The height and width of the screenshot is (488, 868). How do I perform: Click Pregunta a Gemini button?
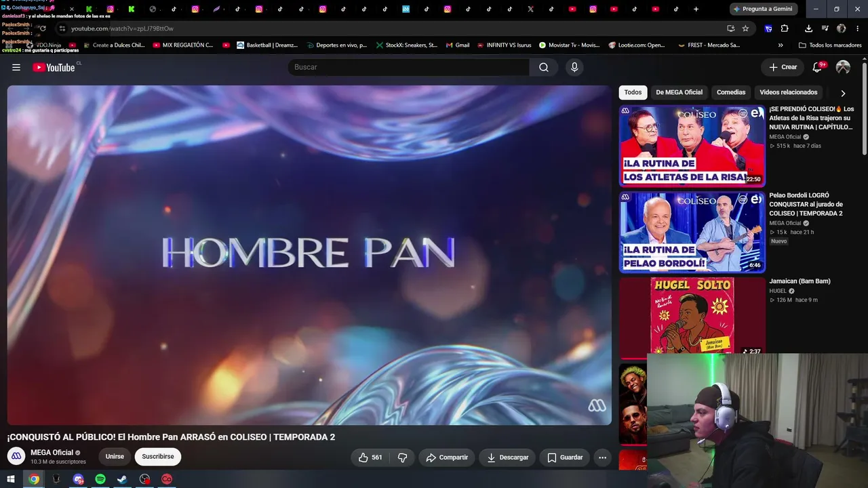click(x=764, y=9)
